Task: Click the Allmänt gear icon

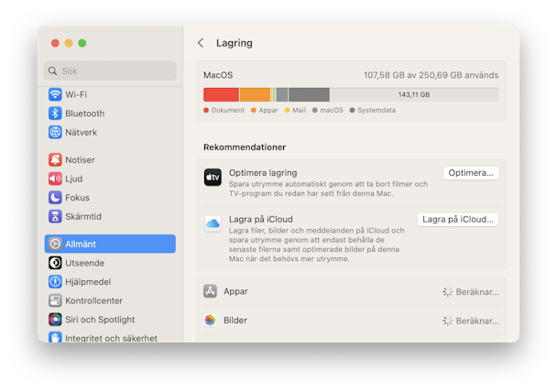Action: [55, 244]
